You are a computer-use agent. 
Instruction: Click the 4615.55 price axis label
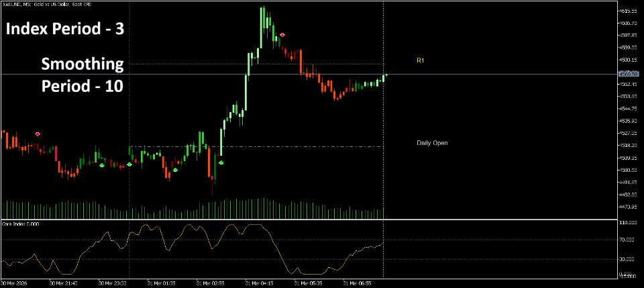(x=629, y=11)
